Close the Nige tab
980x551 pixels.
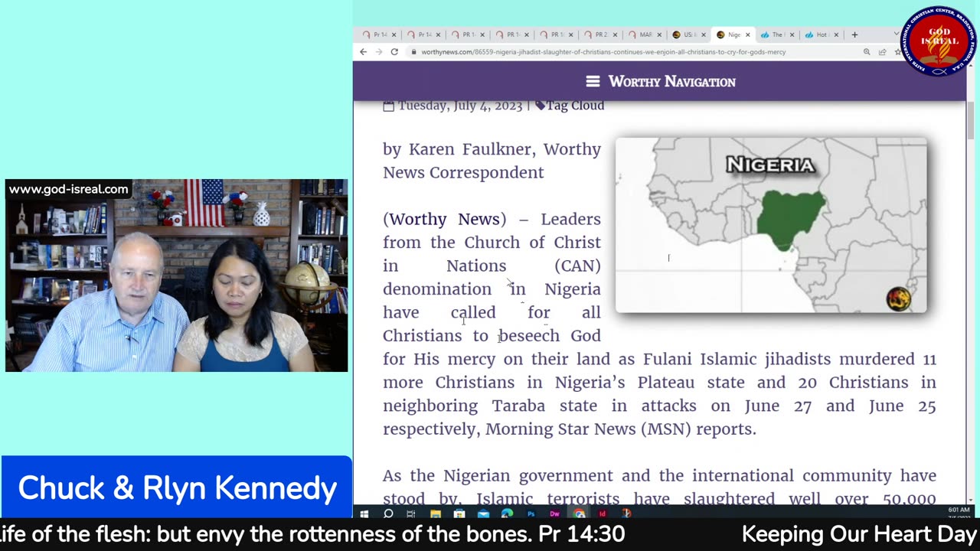pos(748,34)
